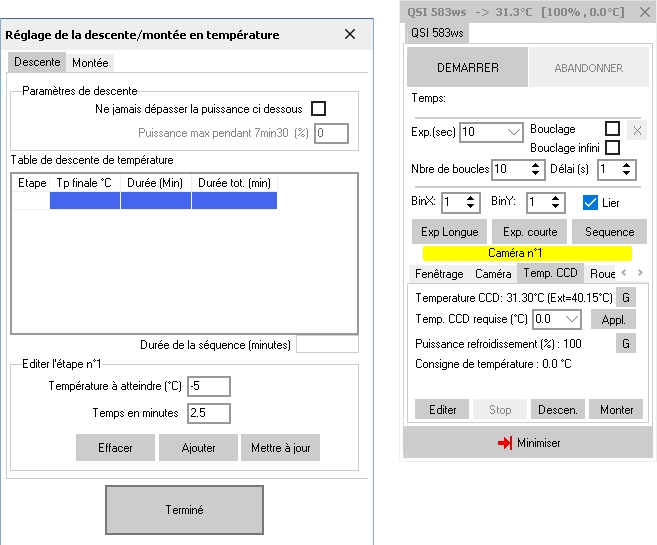Click the Température à atteindre input field
This screenshot has height=545, width=657.
208,386
